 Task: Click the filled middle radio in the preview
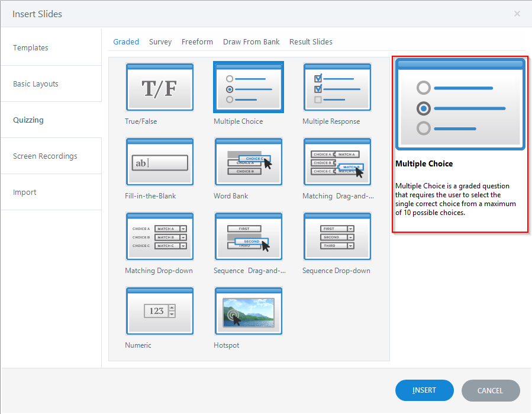point(423,108)
